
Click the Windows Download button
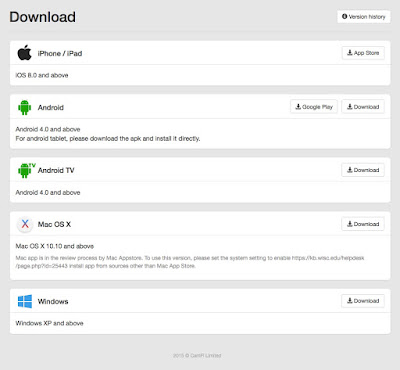[363, 301]
